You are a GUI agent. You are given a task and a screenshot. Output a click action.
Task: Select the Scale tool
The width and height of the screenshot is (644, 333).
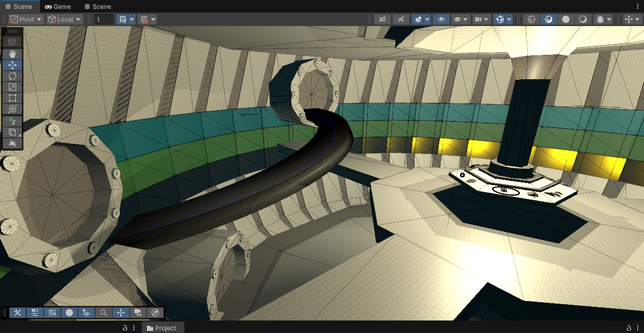[x=13, y=87]
